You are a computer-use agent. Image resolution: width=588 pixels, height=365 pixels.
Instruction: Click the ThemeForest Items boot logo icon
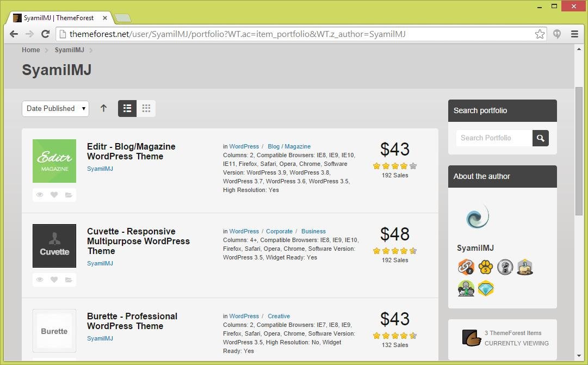click(x=472, y=338)
